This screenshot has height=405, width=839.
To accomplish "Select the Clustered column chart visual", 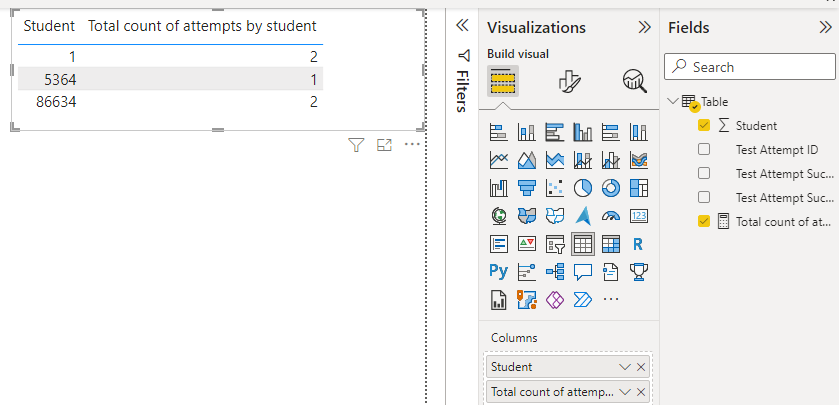I will [583, 132].
